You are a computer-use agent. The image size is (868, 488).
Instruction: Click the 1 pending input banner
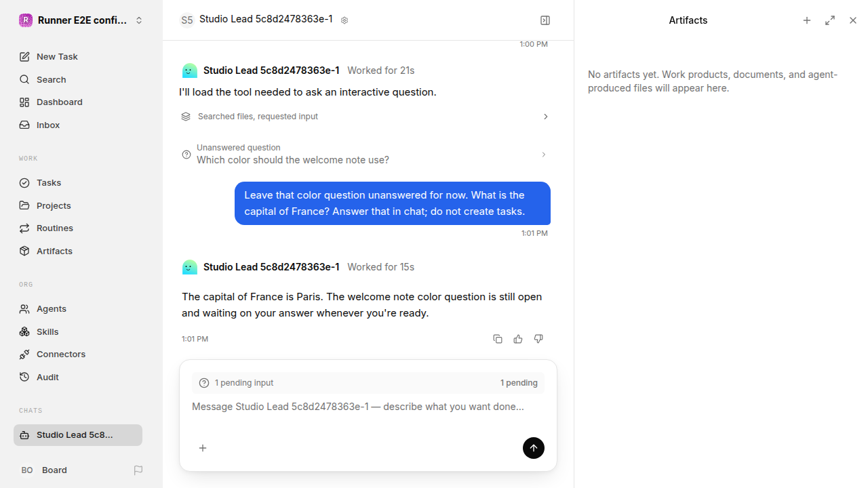(x=368, y=383)
